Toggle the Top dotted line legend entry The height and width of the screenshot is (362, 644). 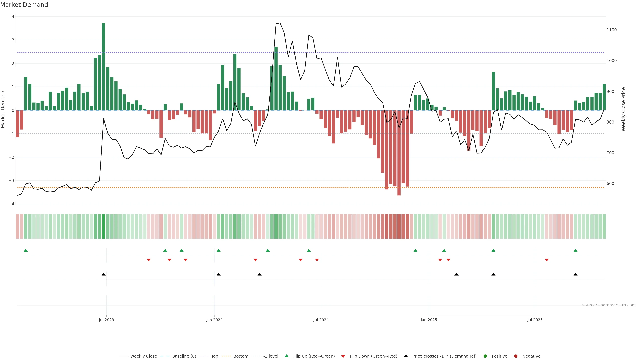coord(214,356)
